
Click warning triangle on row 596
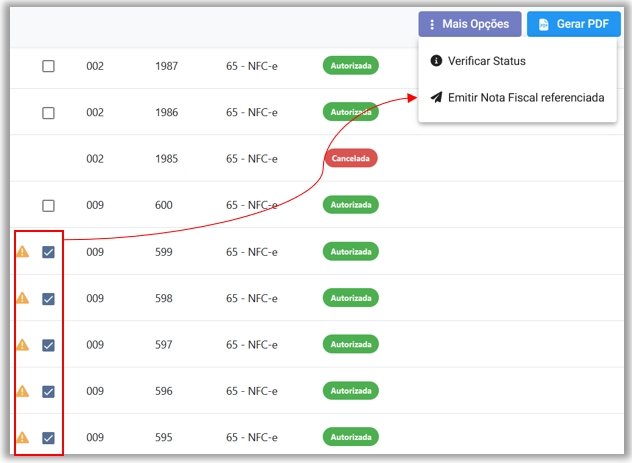click(x=22, y=391)
